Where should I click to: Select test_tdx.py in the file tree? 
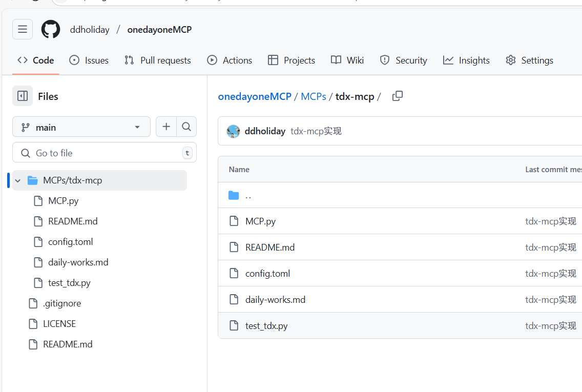click(69, 283)
